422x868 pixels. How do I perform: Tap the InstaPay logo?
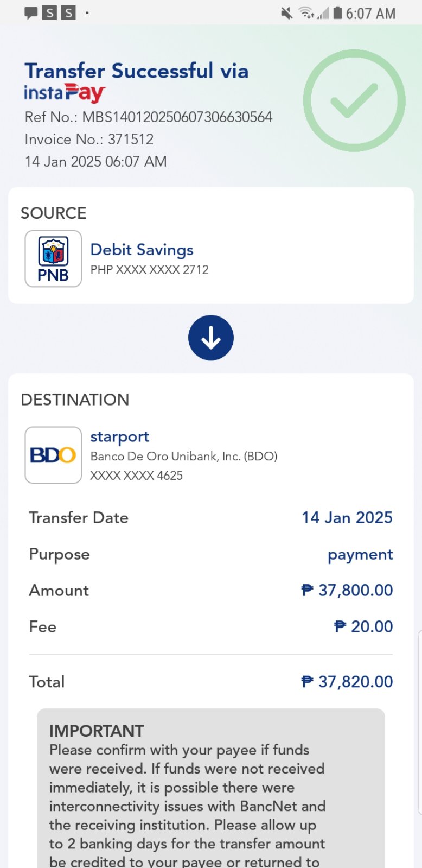point(65,93)
